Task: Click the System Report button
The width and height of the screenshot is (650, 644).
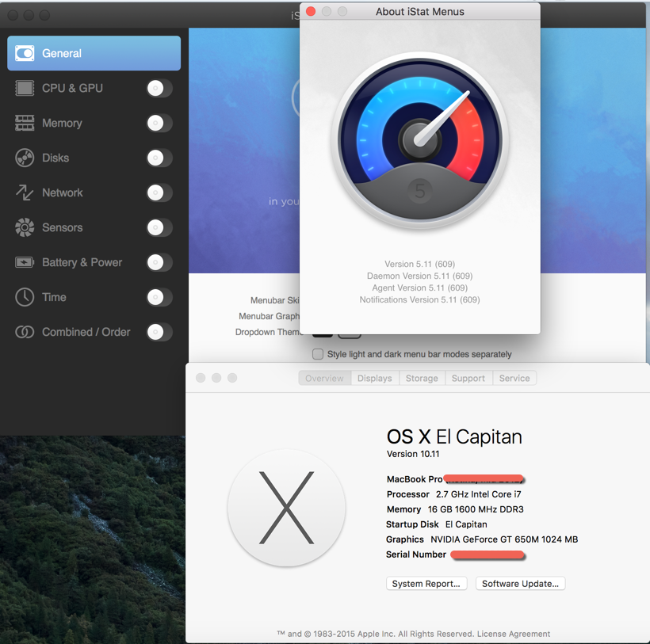Action: click(426, 584)
